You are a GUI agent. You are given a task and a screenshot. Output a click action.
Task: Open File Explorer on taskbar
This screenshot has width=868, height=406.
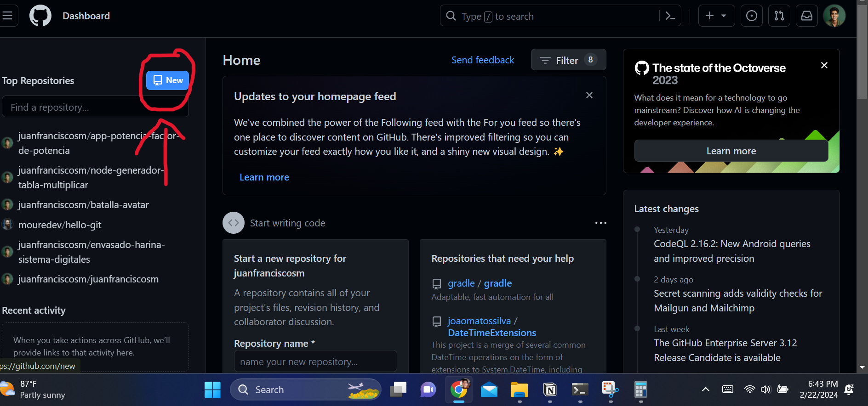coord(520,390)
